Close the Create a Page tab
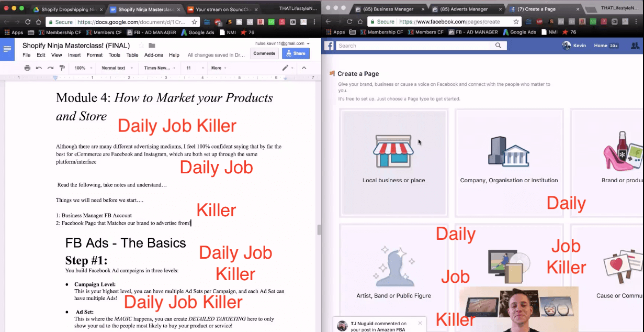This screenshot has width=644, height=332. 577,9
